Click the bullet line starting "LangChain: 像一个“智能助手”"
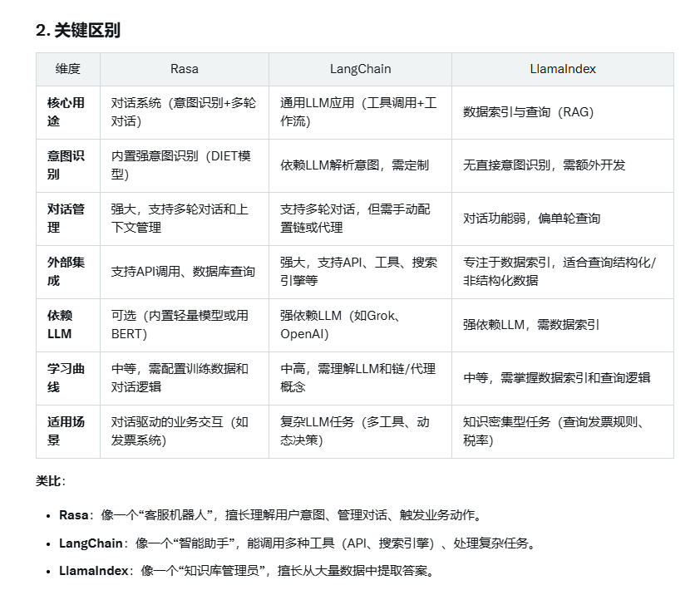This screenshot has width=700, height=590. click(x=298, y=543)
